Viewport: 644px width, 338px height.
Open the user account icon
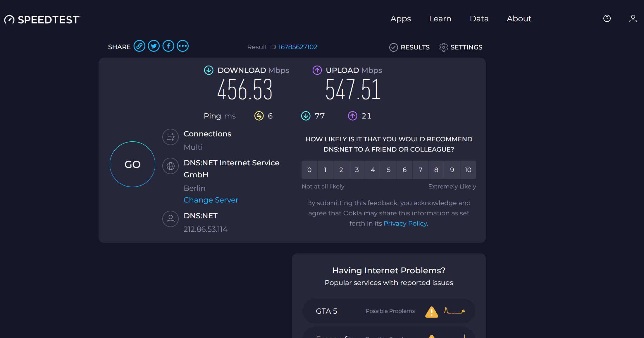[x=633, y=18]
